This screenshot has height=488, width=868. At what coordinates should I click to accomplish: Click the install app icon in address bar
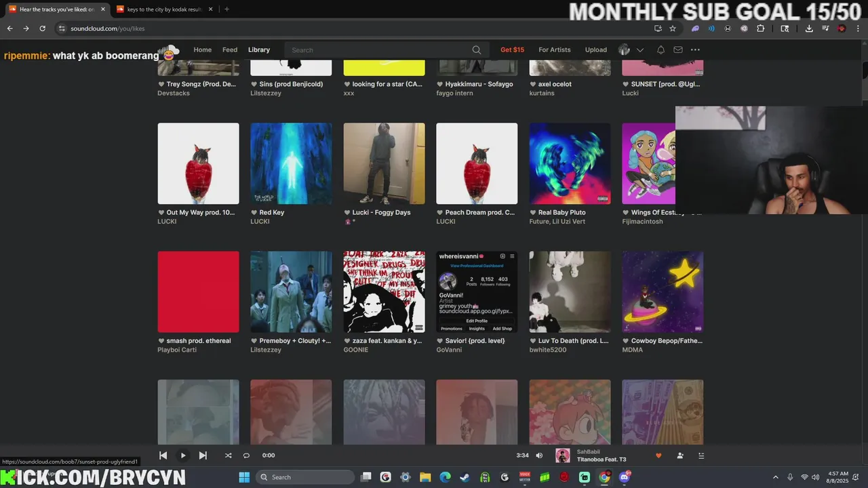[x=658, y=28]
